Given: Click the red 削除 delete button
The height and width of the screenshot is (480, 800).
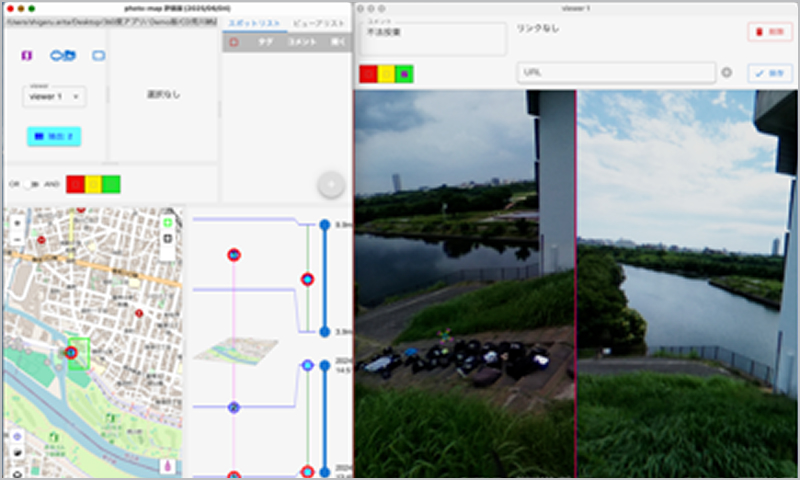Looking at the screenshot, I should click(x=770, y=32).
